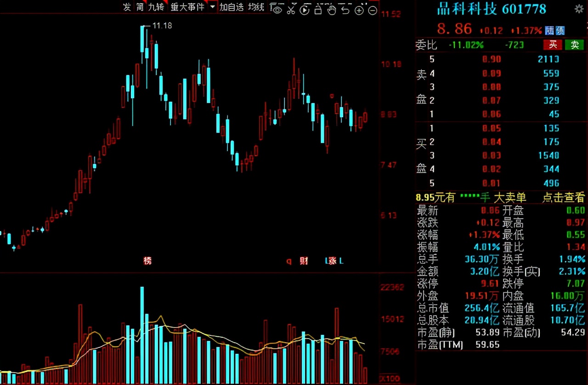Expand the dropdown arrow after 重大事件
Image resolution: width=588 pixels, height=385 pixels.
212,7
